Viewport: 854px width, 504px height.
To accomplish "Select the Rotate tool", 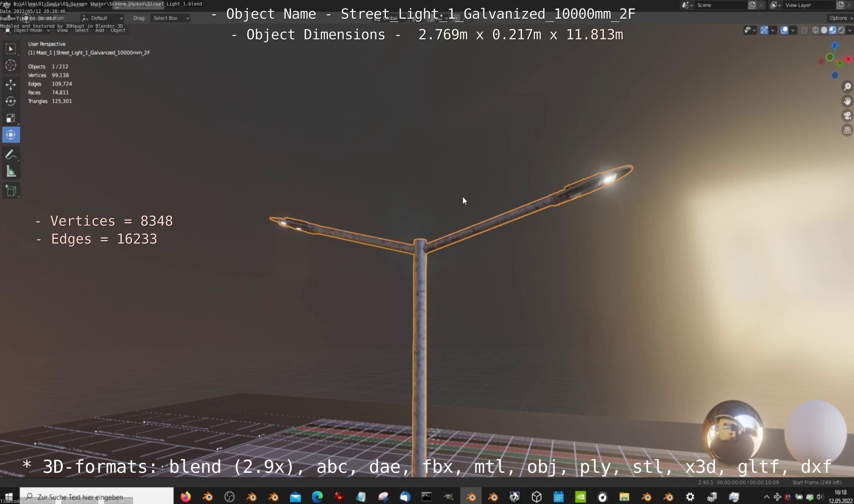I will (11, 101).
